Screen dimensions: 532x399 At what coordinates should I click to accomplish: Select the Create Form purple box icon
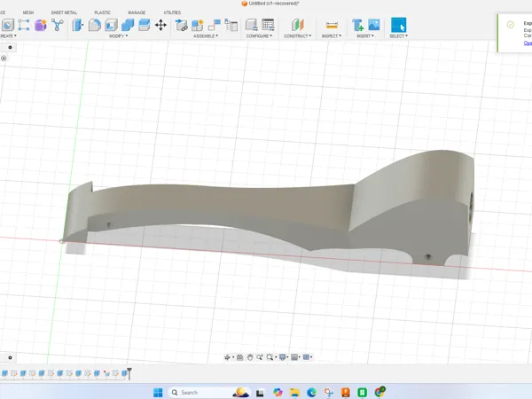(x=41, y=25)
